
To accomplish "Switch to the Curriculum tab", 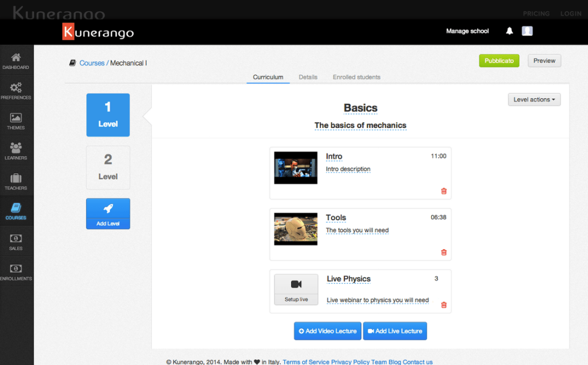I will click(x=268, y=77).
